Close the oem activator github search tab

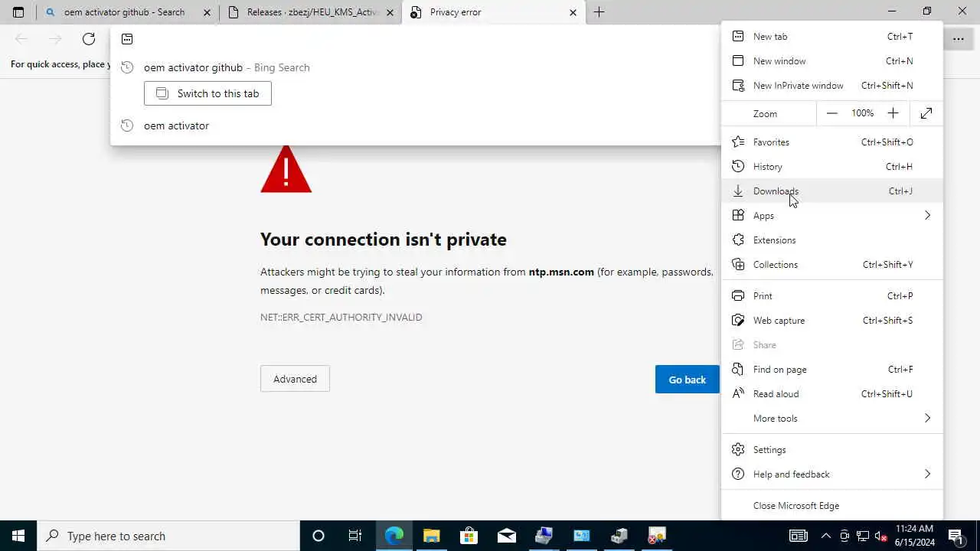point(207,12)
